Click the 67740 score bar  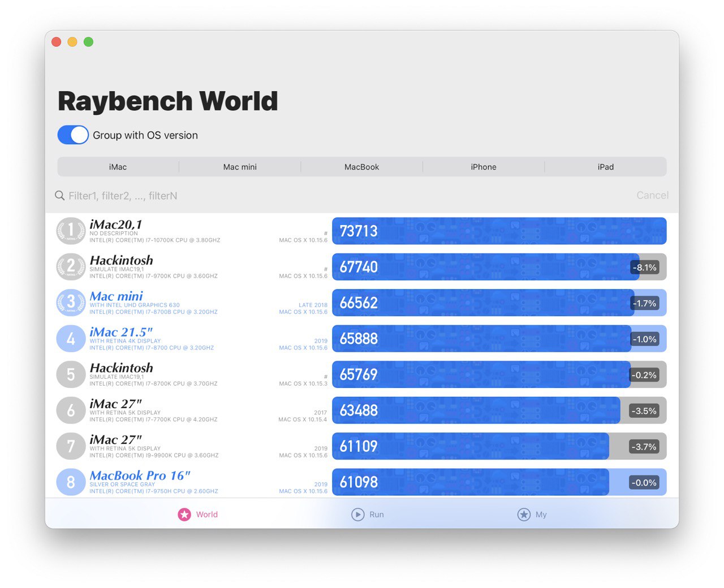coord(499,267)
